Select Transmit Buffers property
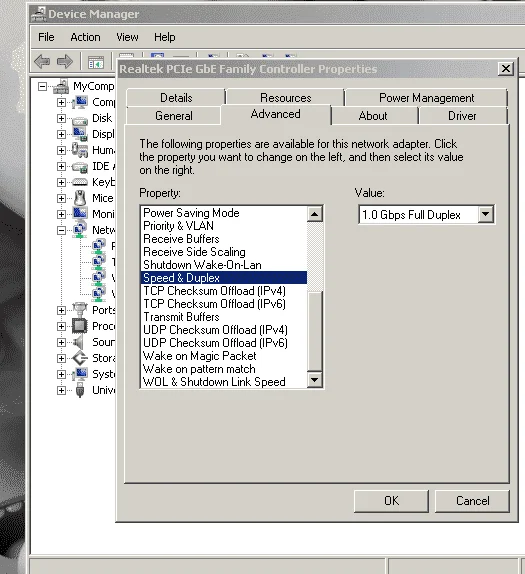This screenshot has width=525, height=574. tap(223, 317)
